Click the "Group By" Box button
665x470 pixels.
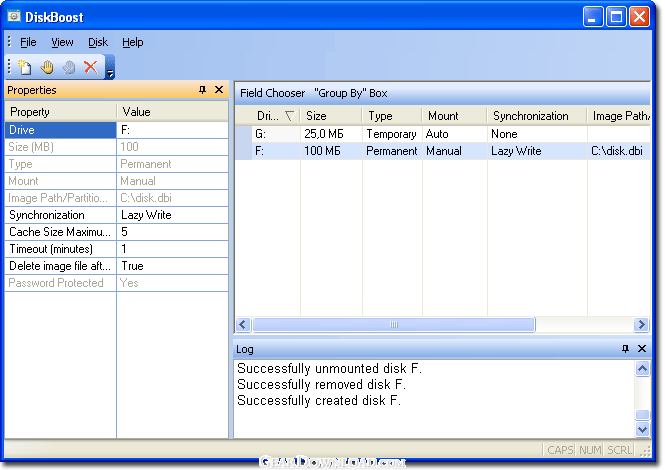(x=350, y=93)
